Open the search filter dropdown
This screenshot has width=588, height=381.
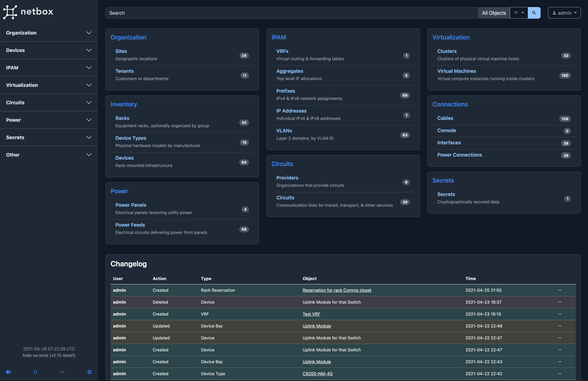coord(519,13)
